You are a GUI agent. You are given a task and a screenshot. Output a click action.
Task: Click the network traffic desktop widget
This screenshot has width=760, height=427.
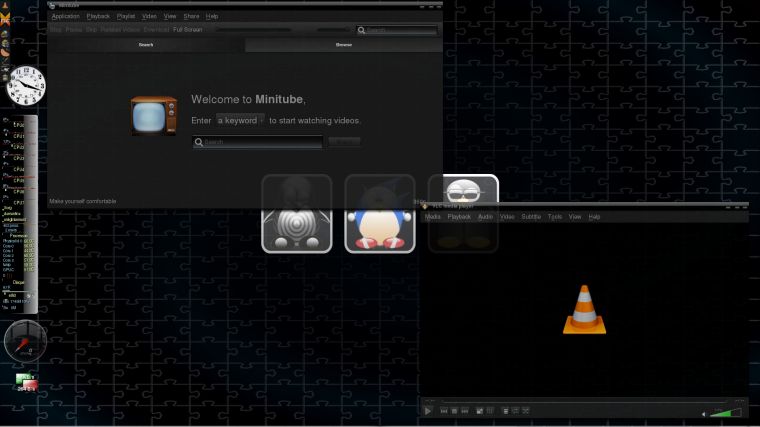(x=26, y=382)
